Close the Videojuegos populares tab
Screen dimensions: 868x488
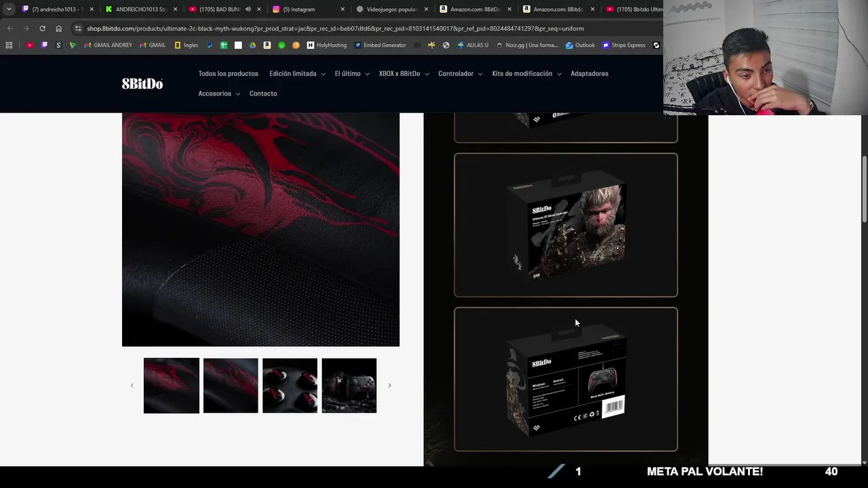(426, 9)
